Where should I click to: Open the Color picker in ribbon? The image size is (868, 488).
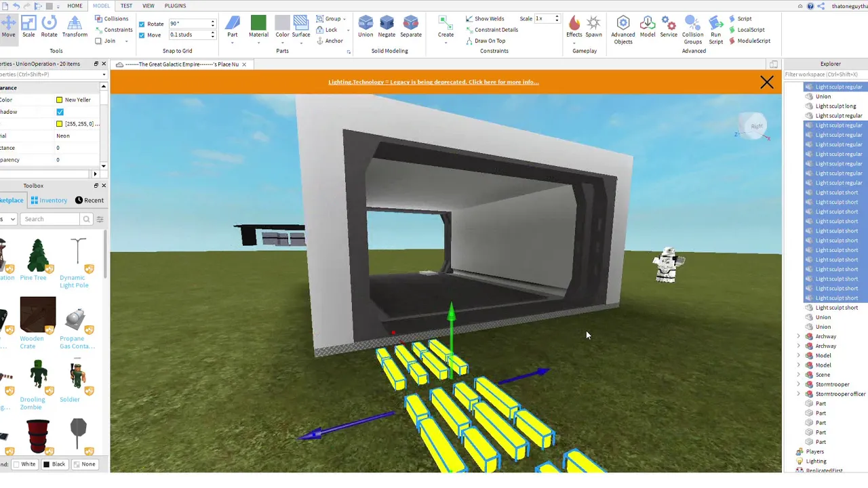click(282, 28)
